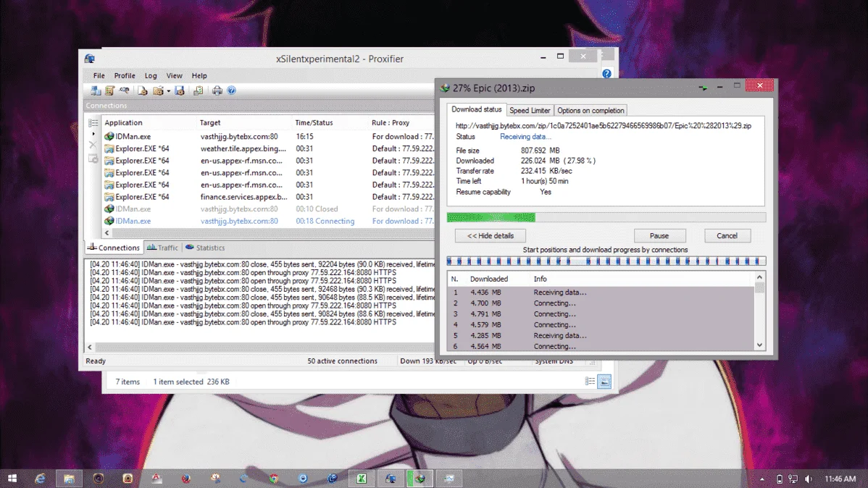Open the Help menu

(199, 76)
